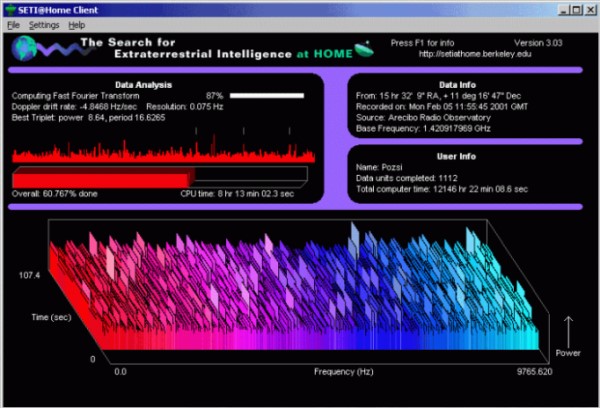Click 'Computing Fast Fourier Transform' status

75,96
